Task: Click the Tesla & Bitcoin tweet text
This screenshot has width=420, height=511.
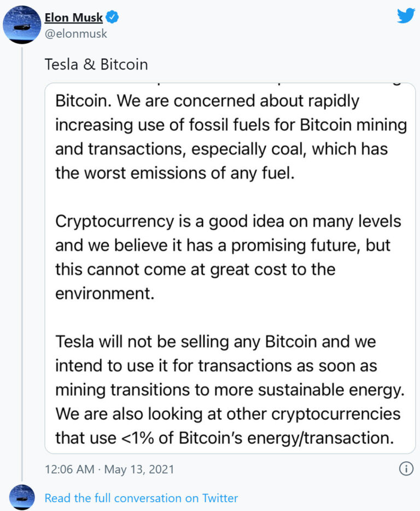Action: coord(96,65)
